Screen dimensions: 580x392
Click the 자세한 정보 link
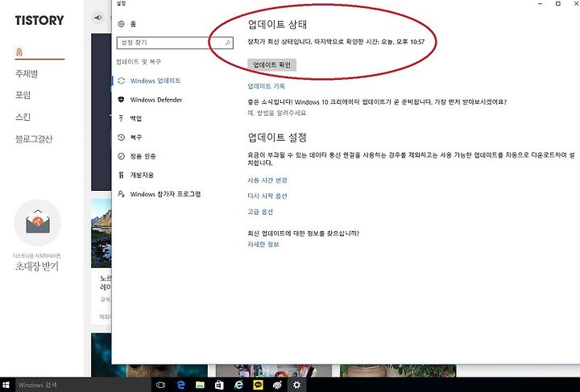263,244
